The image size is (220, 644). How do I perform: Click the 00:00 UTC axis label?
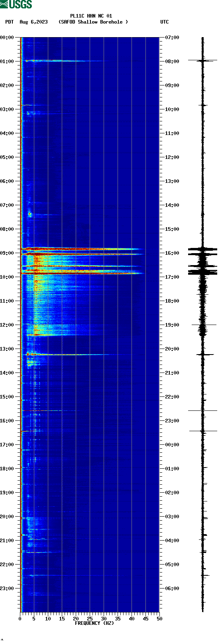click(x=172, y=445)
